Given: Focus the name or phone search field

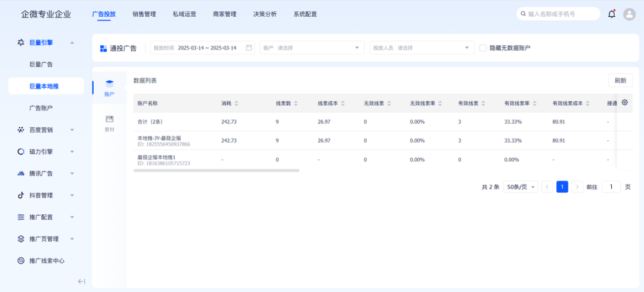Looking at the screenshot, I should (x=561, y=14).
